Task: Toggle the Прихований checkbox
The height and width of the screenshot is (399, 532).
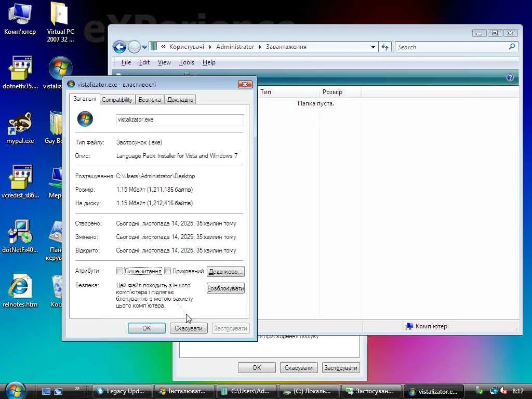Action: (x=167, y=271)
